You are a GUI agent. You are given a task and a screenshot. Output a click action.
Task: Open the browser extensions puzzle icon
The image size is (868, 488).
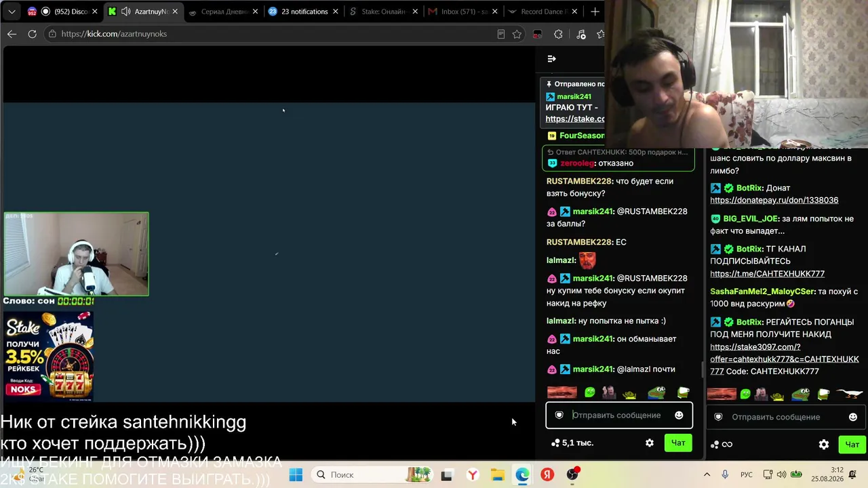558,34
